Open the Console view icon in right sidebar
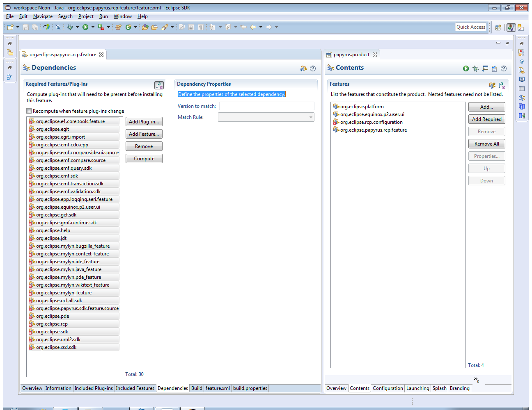Viewport: 532px width, 410px height. pos(522,80)
